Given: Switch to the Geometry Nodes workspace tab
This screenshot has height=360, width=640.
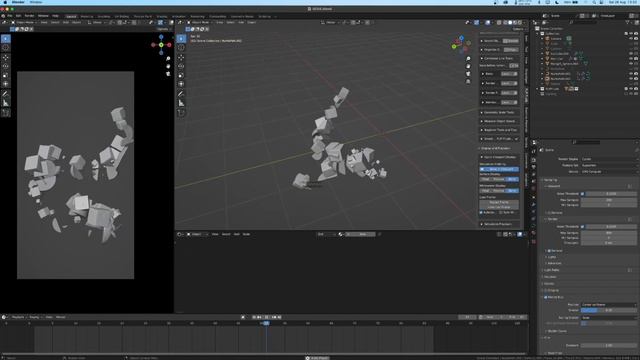Looking at the screenshot, I should [x=242, y=16].
